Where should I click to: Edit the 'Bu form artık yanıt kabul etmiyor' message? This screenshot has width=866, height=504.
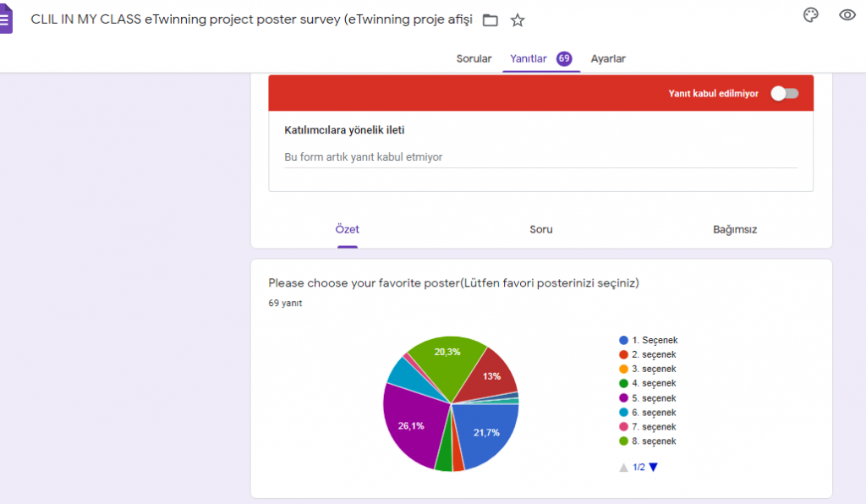click(423, 156)
